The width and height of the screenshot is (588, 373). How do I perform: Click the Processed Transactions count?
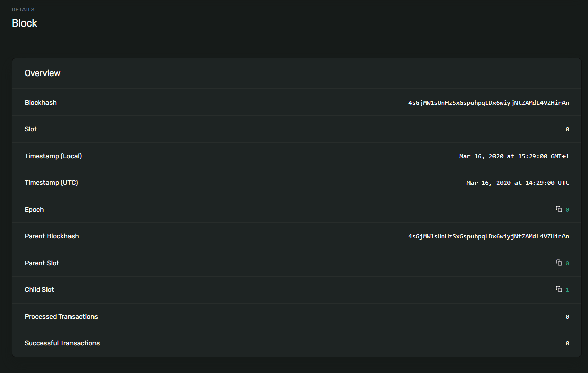tap(567, 317)
